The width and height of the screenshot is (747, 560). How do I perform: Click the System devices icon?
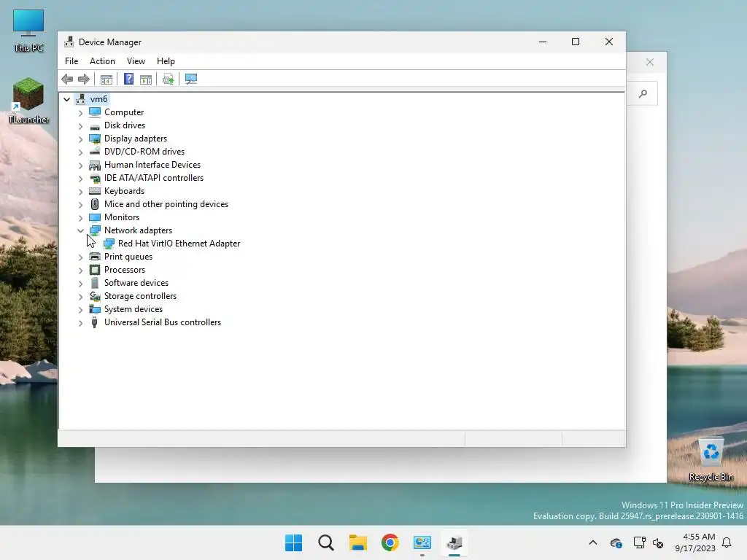[x=95, y=309]
